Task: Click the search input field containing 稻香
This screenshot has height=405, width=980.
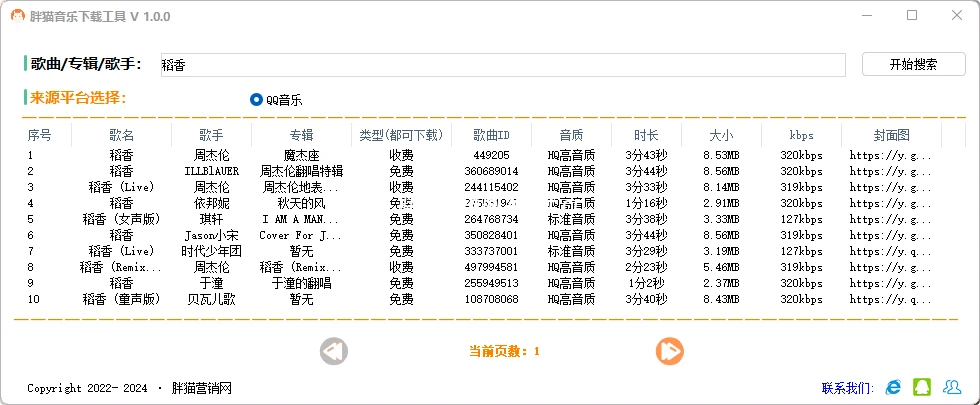Action: [x=503, y=65]
